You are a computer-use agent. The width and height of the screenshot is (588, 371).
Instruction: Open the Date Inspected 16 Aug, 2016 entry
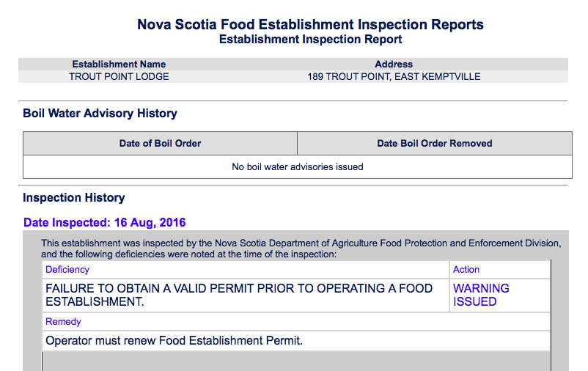coord(105,222)
